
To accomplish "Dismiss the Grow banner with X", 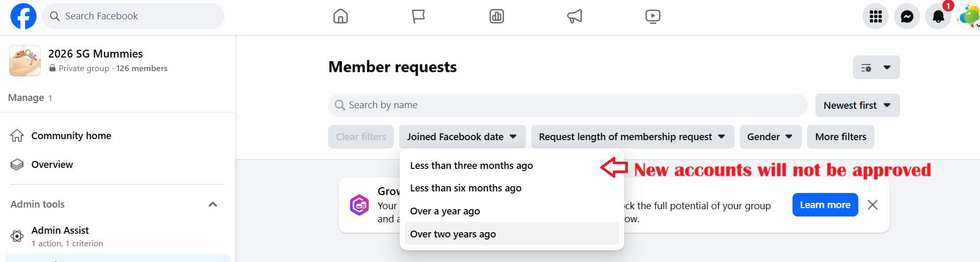I will [872, 205].
